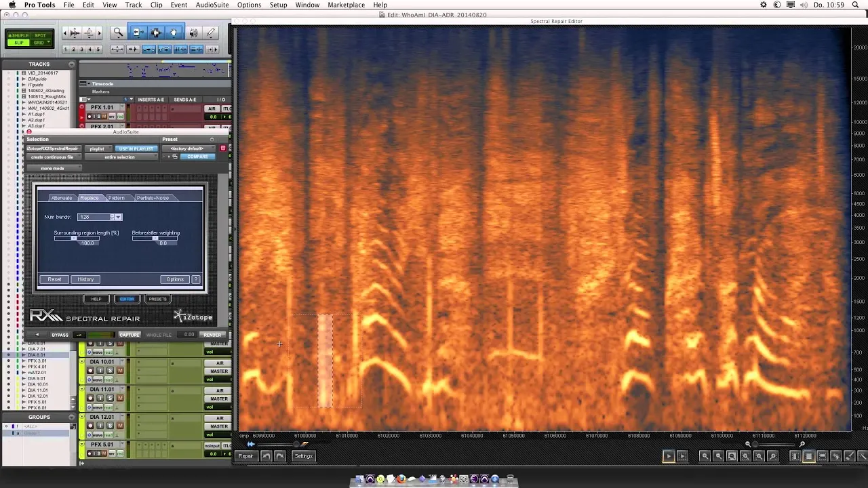Open the Clip menu
This screenshot has height=488, width=868.
pyautogui.click(x=157, y=5)
